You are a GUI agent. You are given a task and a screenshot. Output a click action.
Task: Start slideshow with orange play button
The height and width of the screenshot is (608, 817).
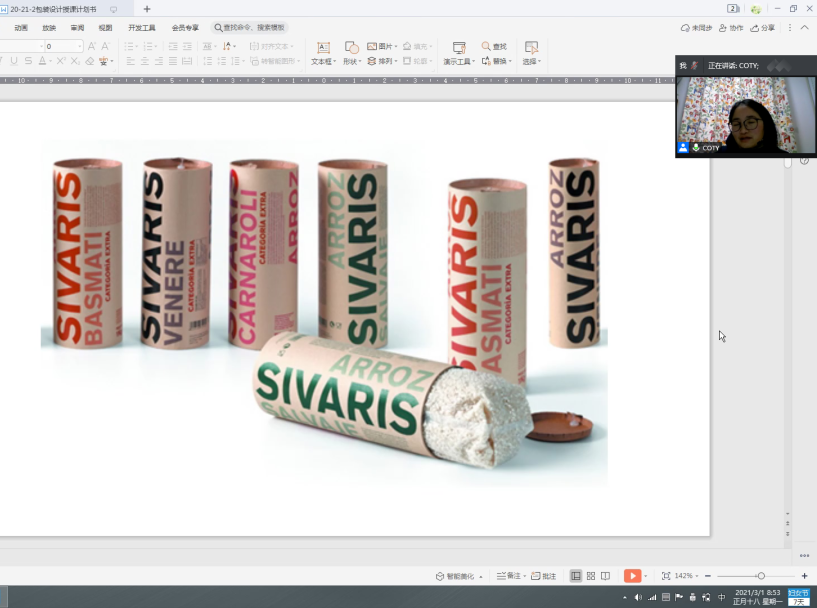pyautogui.click(x=633, y=576)
